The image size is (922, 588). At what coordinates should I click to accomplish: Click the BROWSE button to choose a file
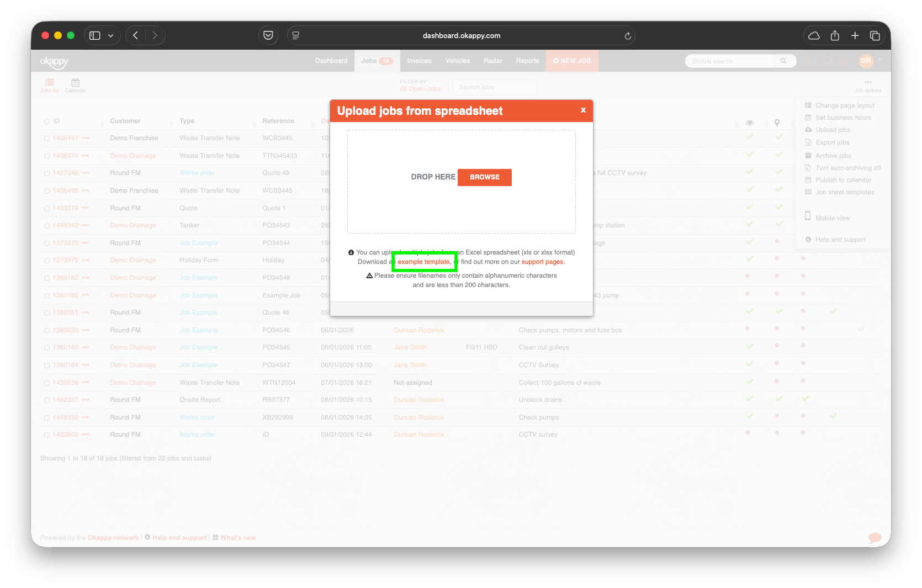(484, 177)
